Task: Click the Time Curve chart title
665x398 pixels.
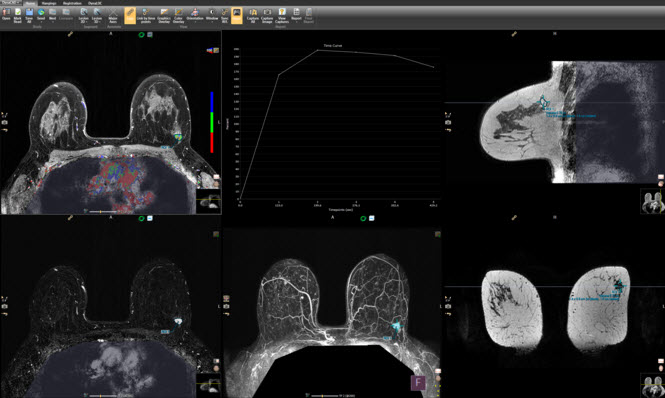Action: pos(333,45)
